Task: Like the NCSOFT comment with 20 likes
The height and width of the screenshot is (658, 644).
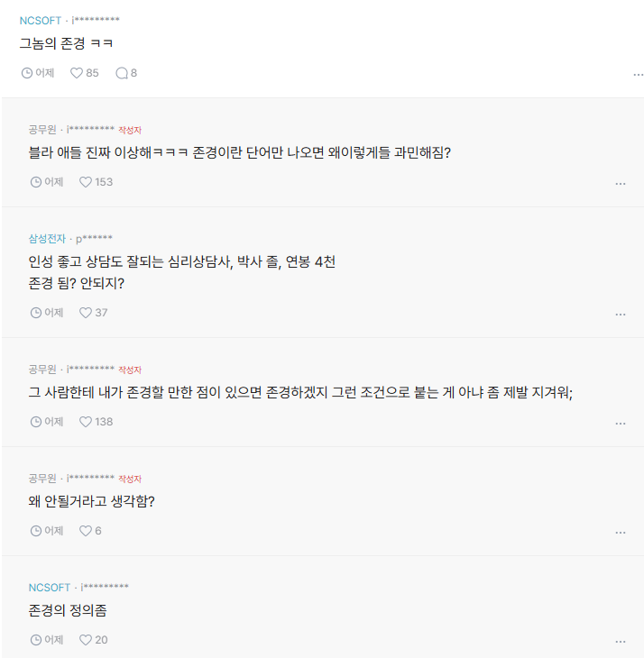Action: click(x=86, y=640)
